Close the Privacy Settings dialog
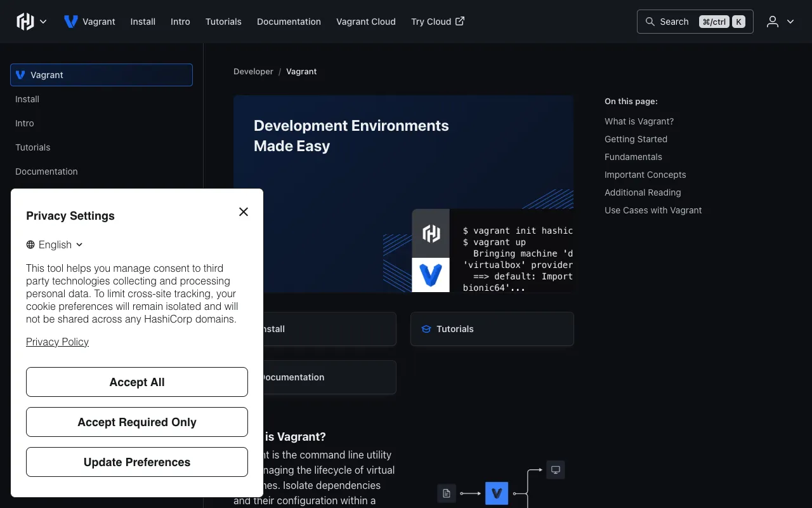This screenshot has width=812, height=508. (x=244, y=211)
